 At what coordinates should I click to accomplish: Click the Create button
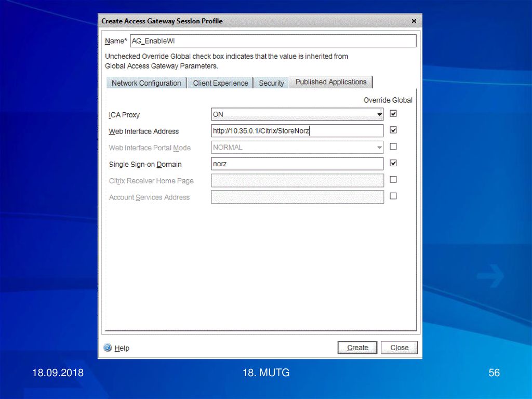[357, 348]
